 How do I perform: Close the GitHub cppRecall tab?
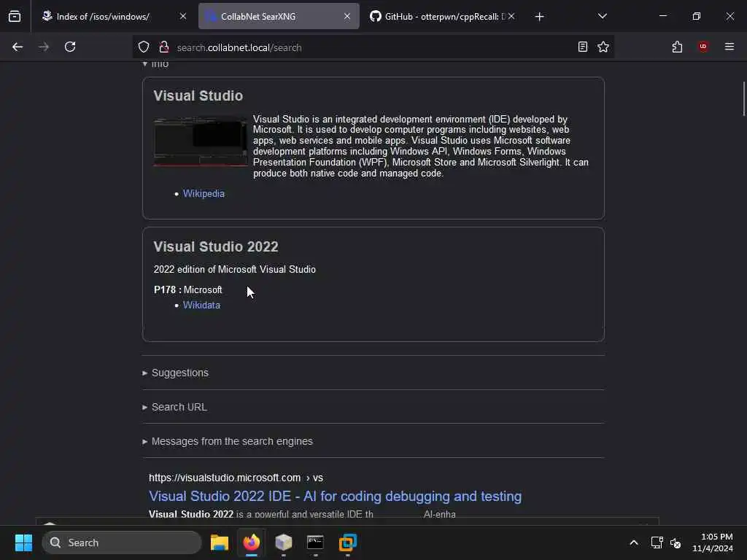511,16
